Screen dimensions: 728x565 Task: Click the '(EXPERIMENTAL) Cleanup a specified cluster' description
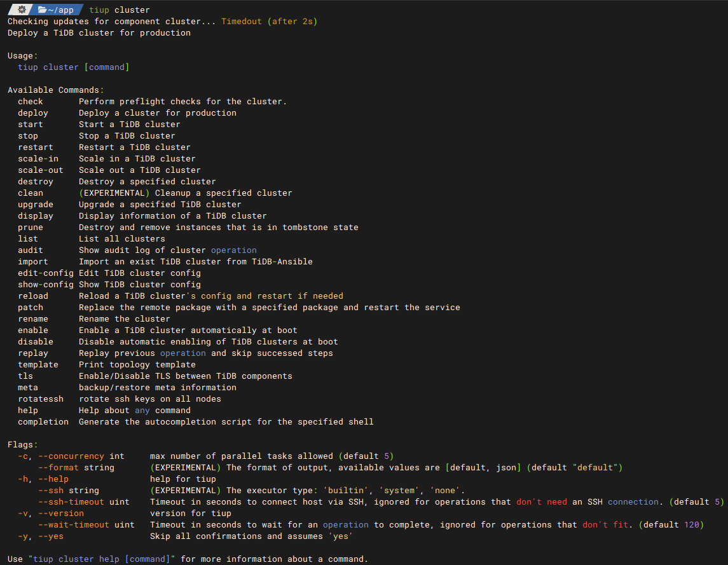(185, 193)
